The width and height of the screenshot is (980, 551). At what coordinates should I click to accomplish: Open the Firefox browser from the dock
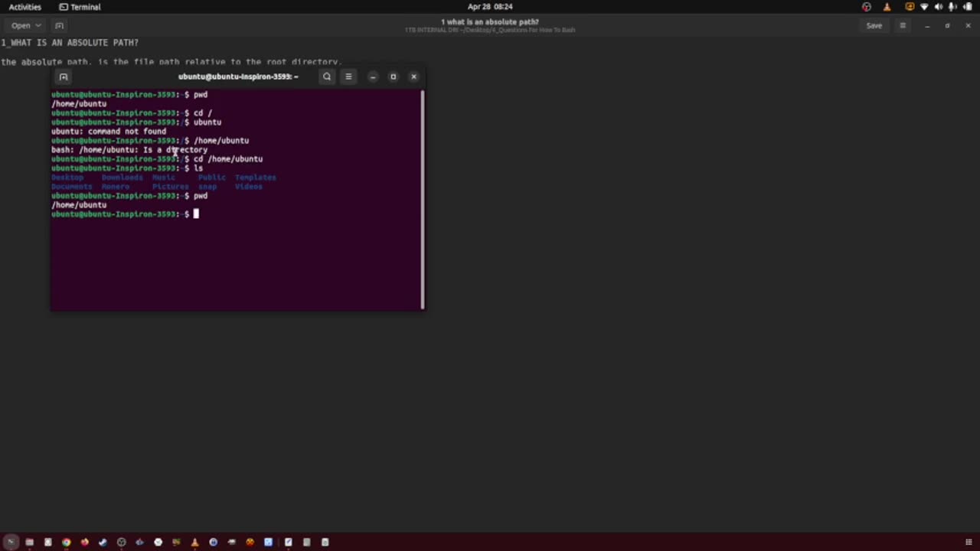point(84,543)
